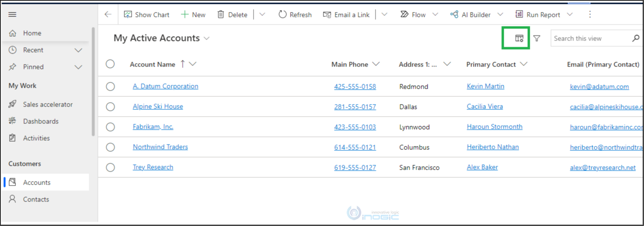This screenshot has height=226, width=644.
Task: Email kevin@adatum.com
Action: pyautogui.click(x=599, y=87)
